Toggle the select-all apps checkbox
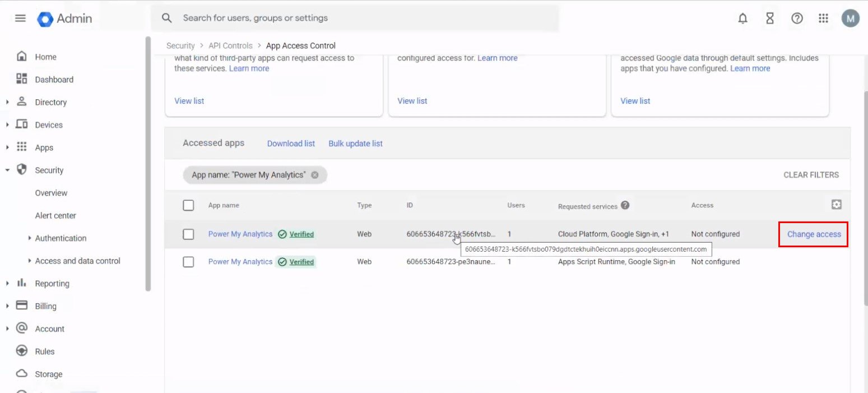This screenshot has width=868, height=393. click(x=188, y=206)
